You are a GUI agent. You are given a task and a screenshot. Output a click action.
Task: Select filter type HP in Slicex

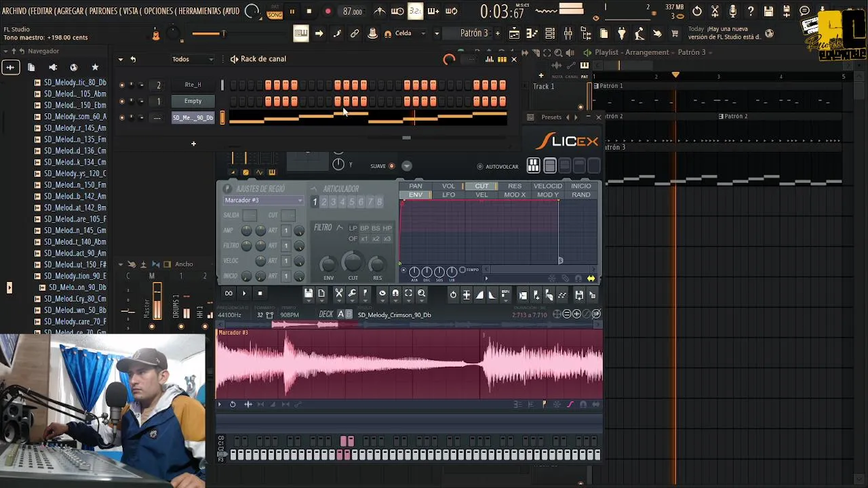pyautogui.click(x=387, y=228)
